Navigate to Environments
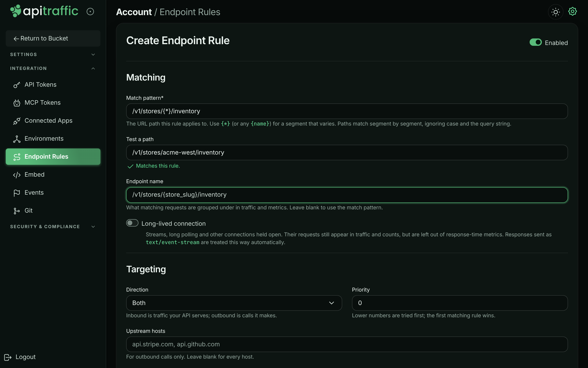The height and width of the screenshot is (368, 588). point(53,139)
